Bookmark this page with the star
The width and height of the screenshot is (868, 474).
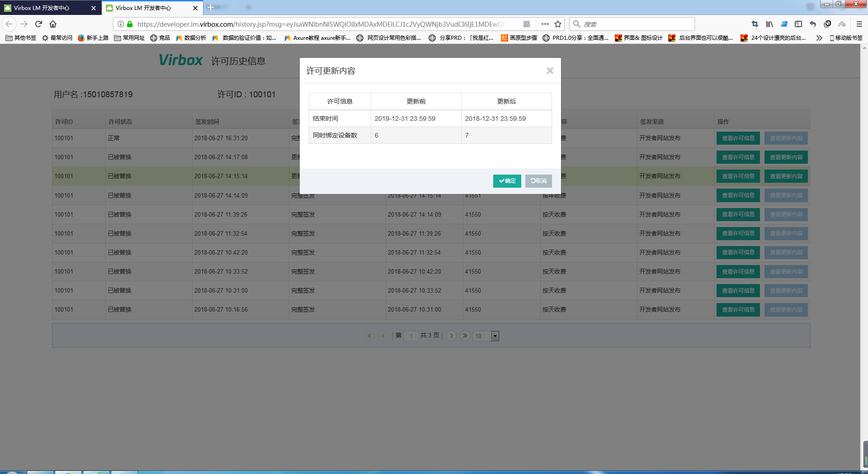[x=558, y=24]
